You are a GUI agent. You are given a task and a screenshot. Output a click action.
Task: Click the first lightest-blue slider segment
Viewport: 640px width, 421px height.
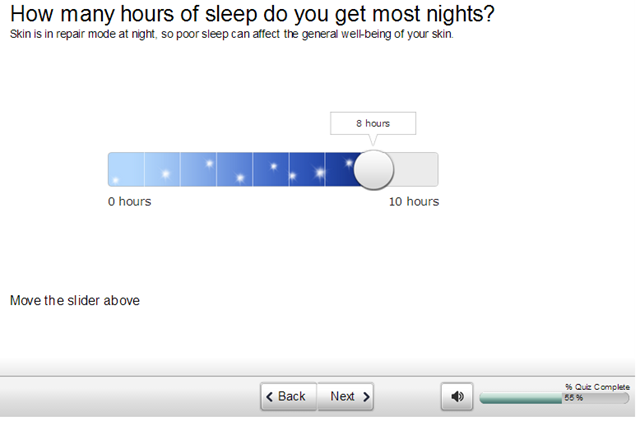click(x=126, y=170)
